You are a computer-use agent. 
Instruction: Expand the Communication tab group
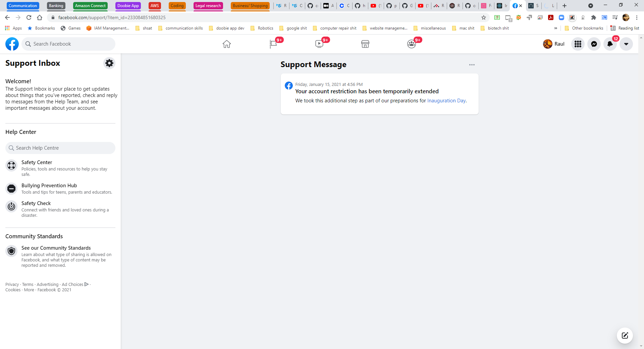pos(23,6)
